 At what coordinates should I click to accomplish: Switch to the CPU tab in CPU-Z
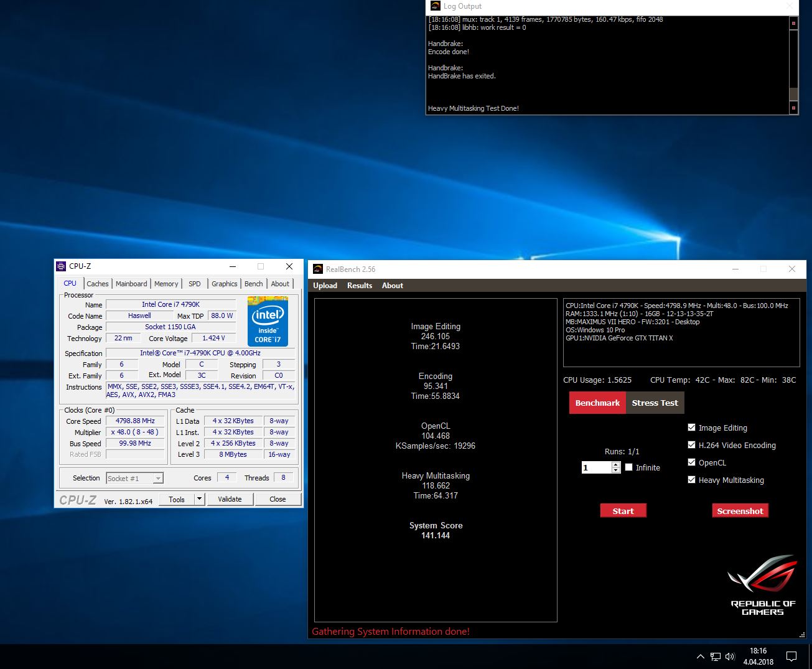pos(70,283)
